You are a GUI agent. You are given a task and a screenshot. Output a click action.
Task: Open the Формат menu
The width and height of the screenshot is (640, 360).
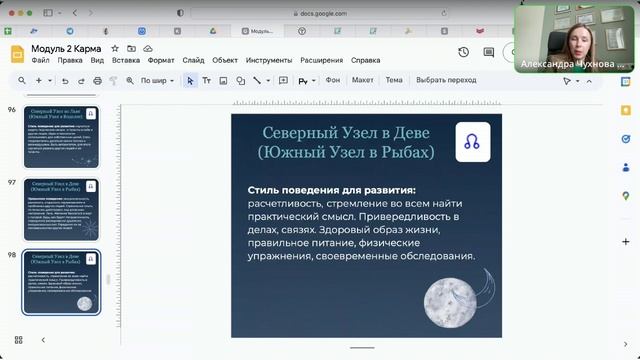point(161,60)
